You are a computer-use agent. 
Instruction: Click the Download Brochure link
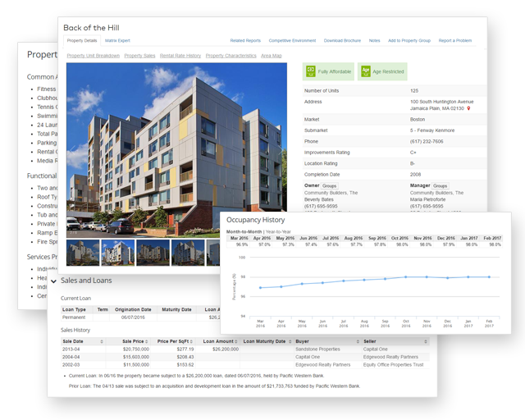[342, 39]
